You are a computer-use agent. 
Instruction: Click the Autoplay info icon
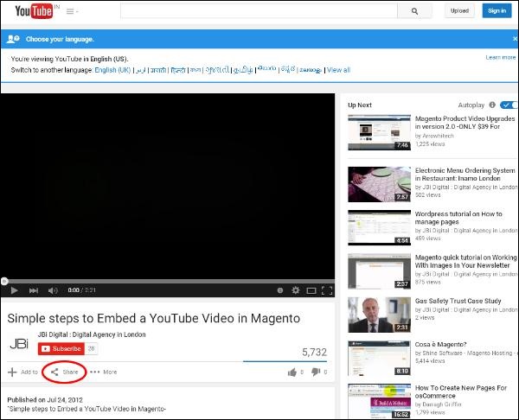pyautogui.click(x=492, y=105)
